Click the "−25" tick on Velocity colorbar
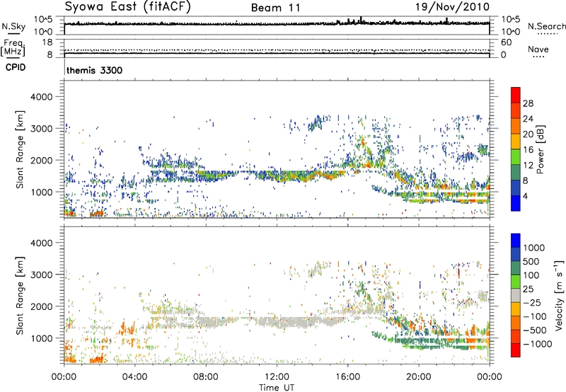 [x=531, y=303]
